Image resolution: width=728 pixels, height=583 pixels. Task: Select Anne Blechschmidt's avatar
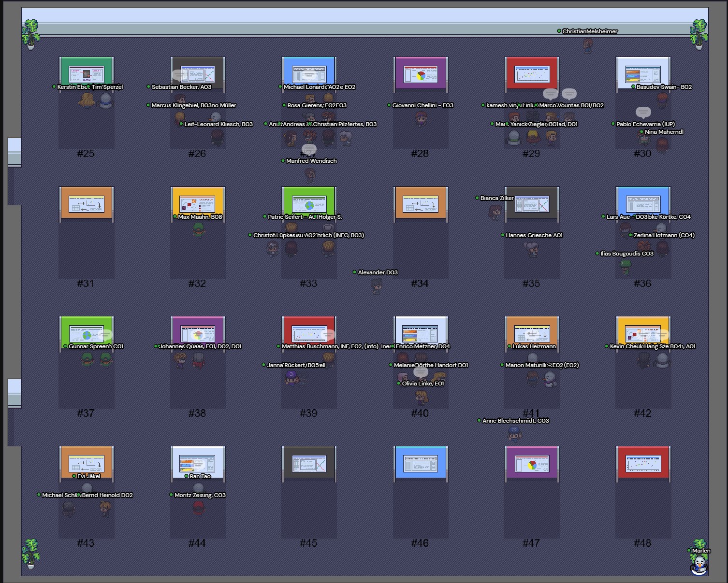(x=515, y=433)
